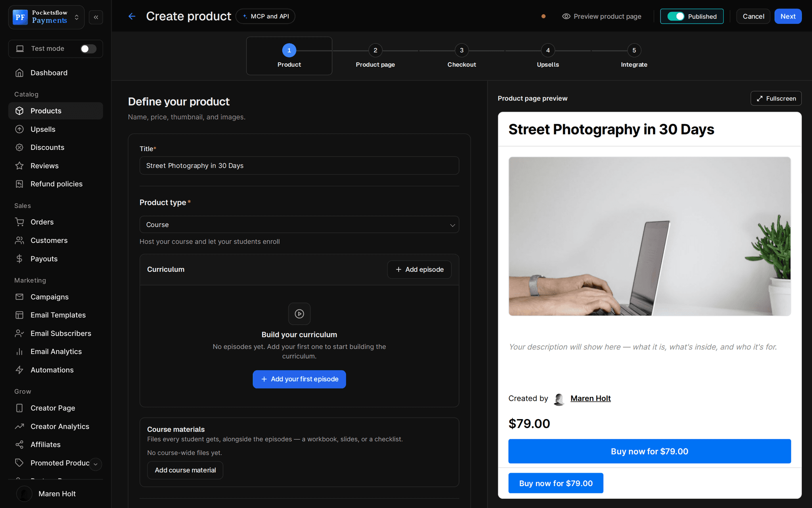The width and height of the screenshot is (812, 508).
Task: Click the Payouts dollar icon
Action: pos(19,258)
